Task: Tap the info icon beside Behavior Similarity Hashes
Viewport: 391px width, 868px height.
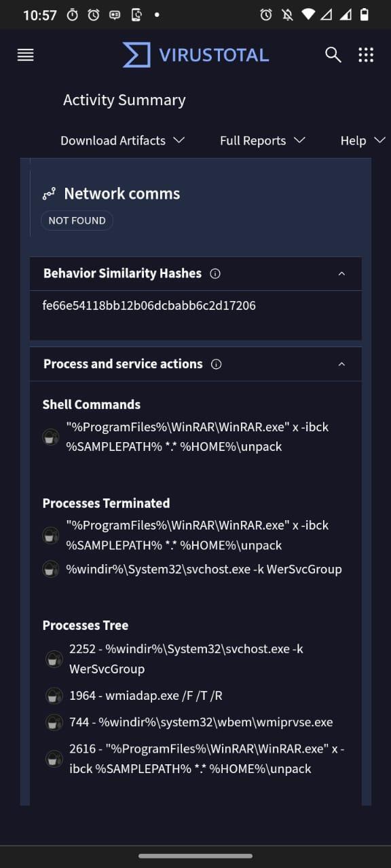Action: point(215,274)
